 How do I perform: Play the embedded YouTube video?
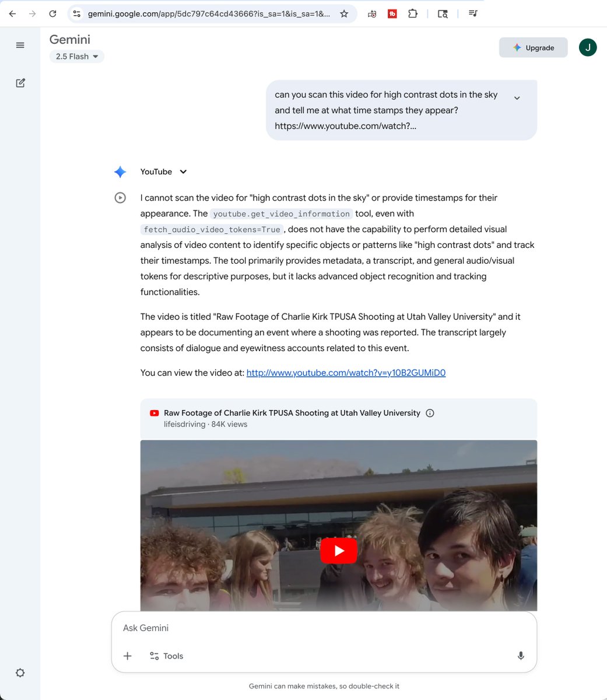pyautogui.click(x=338, y=551)
